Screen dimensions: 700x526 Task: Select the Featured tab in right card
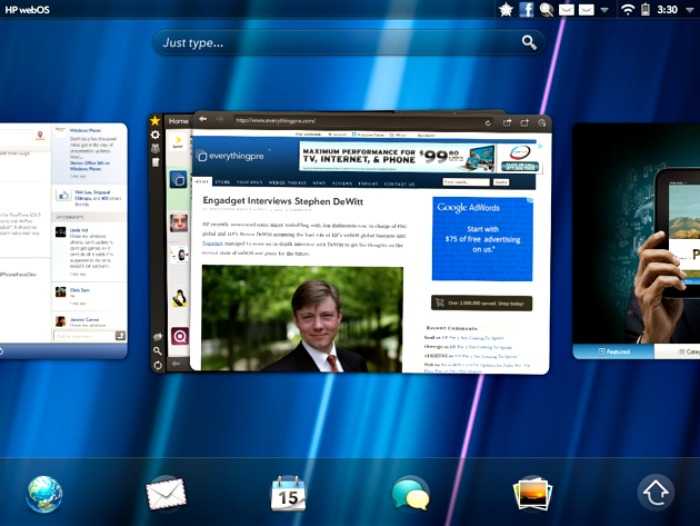point(613,351)
